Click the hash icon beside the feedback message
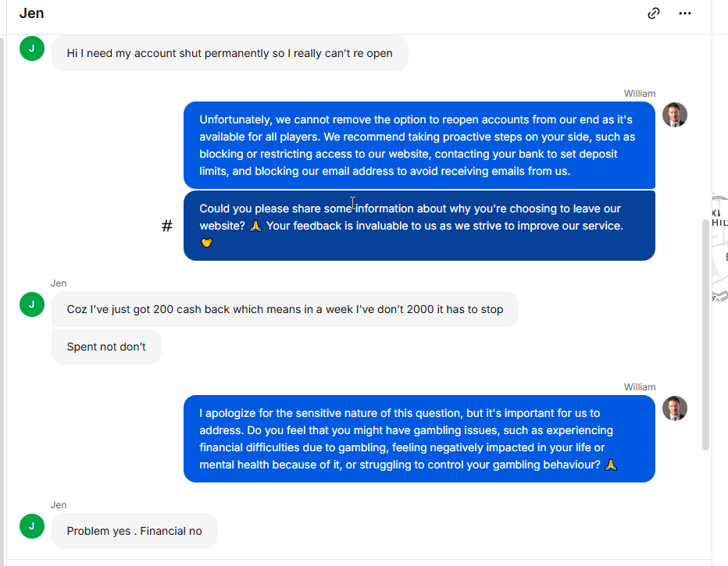728x566 pixels. pos(167,226)
